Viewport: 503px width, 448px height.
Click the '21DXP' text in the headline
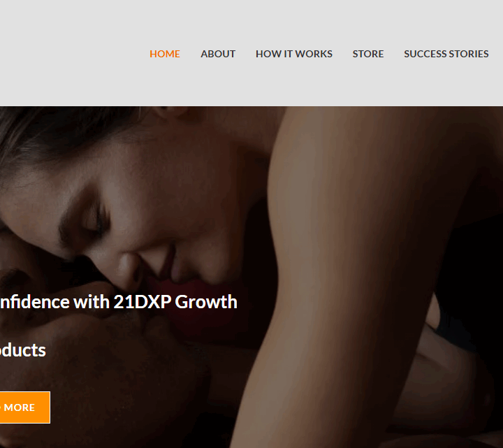[142, 302]
